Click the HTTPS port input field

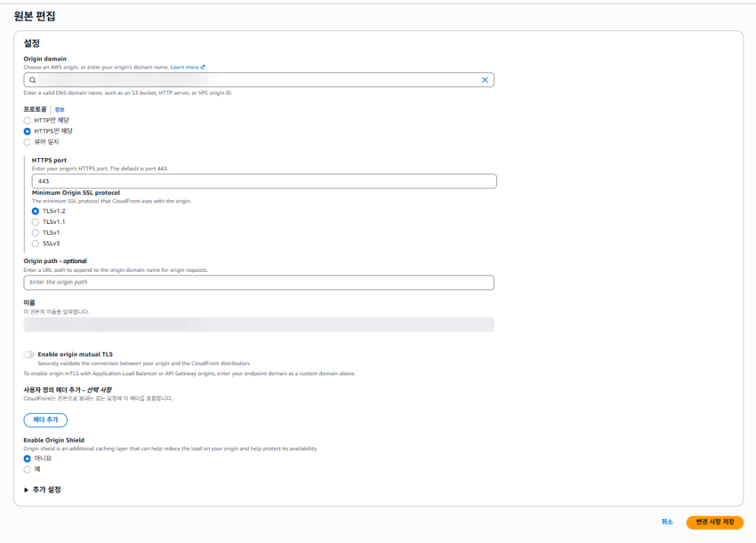[x=264, y=181]
